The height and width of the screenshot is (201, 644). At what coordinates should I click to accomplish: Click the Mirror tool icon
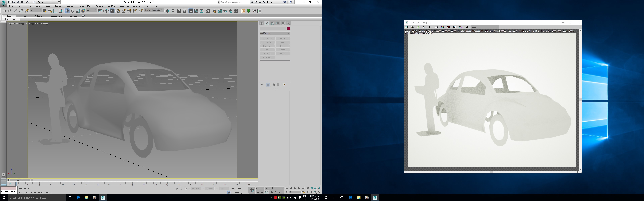point(167,11)
